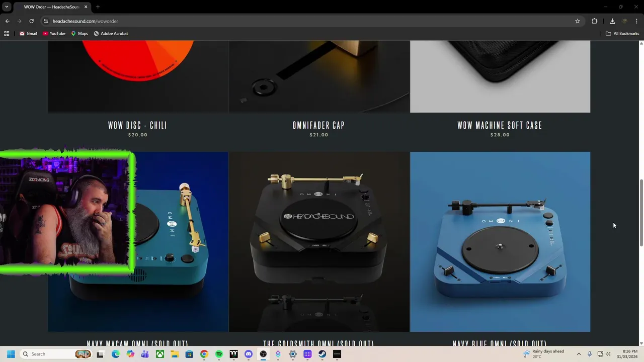The image size is (644, 362).
Task: Open the WOW Machine Soft Case product
Action: [500, 125]
